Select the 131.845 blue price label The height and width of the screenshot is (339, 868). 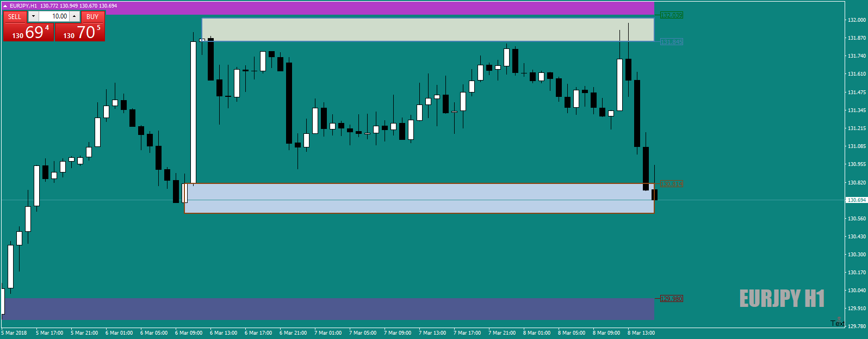point(671,42)
